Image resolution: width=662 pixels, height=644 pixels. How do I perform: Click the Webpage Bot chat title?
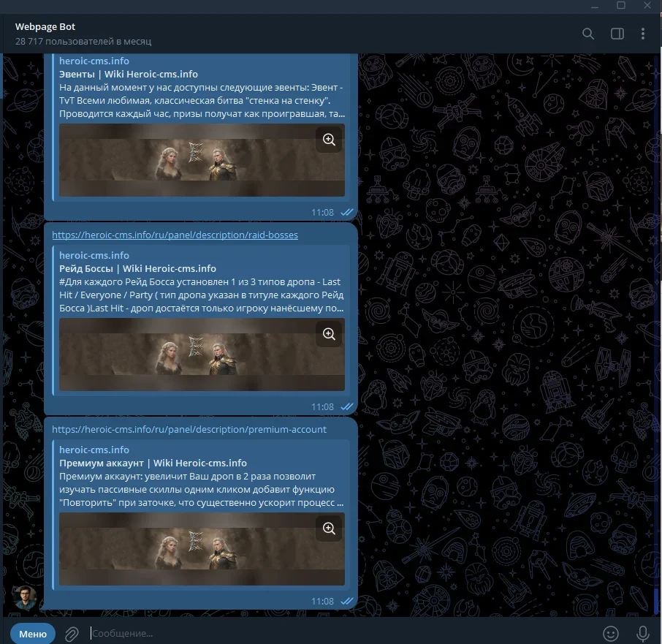click(45, 27)
